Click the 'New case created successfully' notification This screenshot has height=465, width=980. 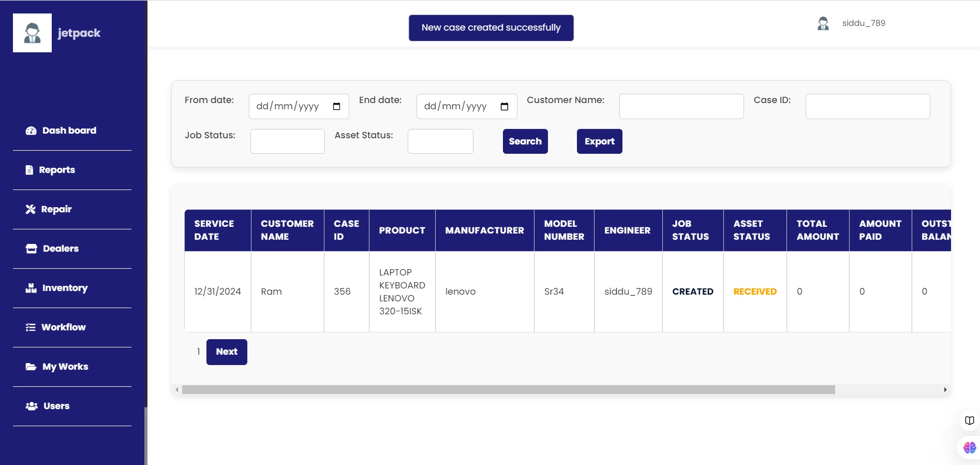(491, 28)
